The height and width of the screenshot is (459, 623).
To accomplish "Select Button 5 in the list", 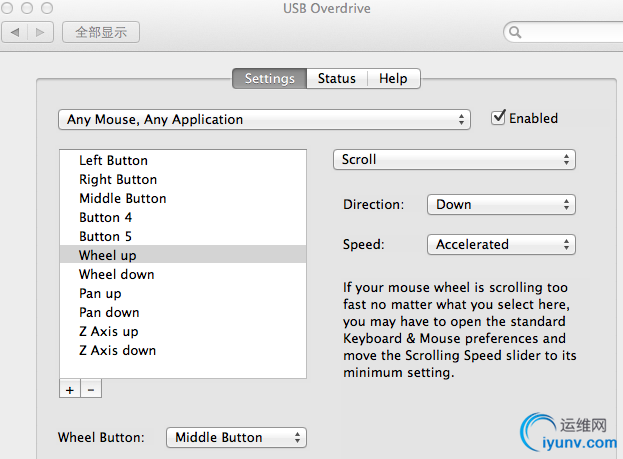I will click(x=183, y=236).
